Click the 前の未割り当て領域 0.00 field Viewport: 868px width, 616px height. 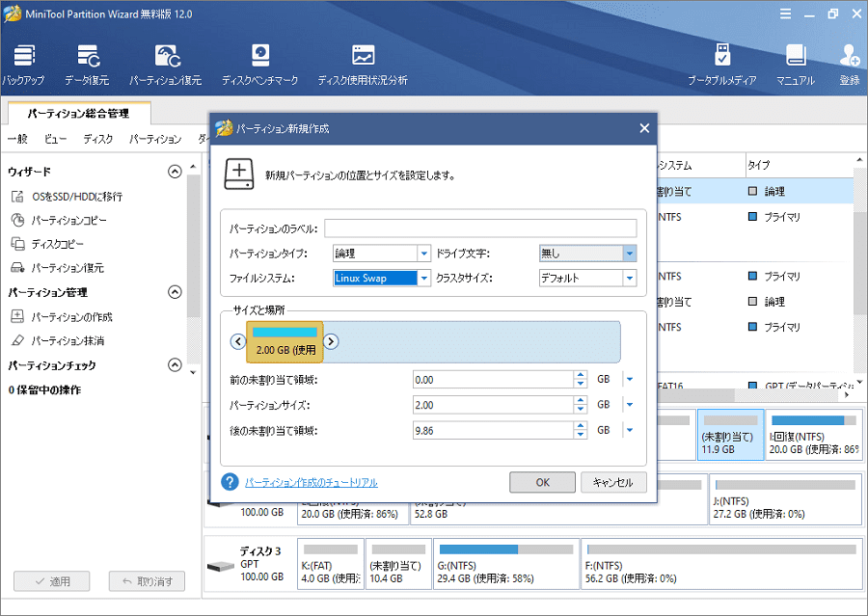[494, 379]
